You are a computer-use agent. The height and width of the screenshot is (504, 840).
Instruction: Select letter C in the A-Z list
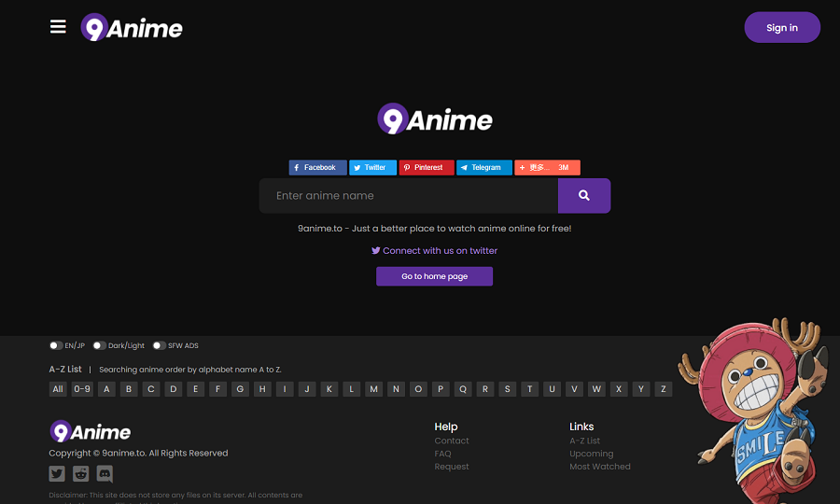(x=151, y=389)
